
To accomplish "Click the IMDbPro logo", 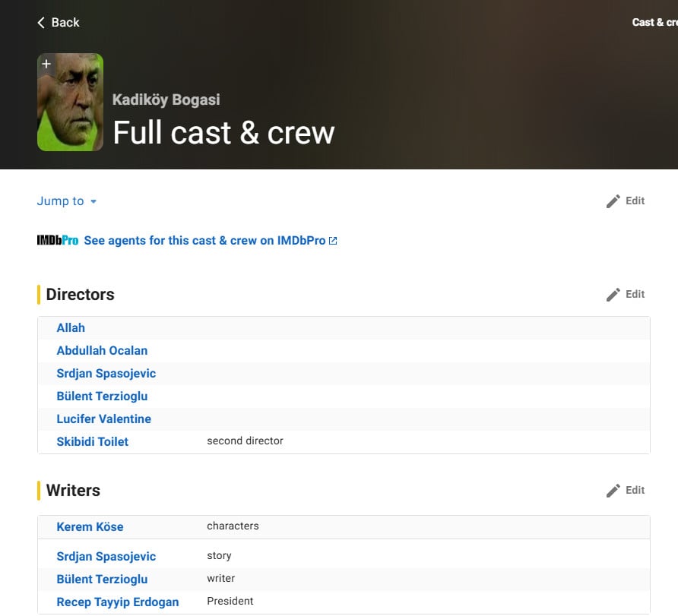I will tap(58, 240).
